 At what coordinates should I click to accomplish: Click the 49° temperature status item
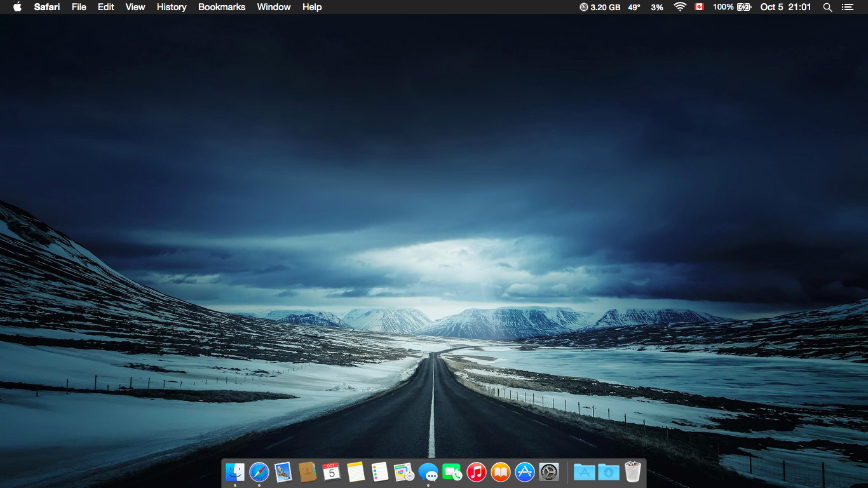[634, 7]
